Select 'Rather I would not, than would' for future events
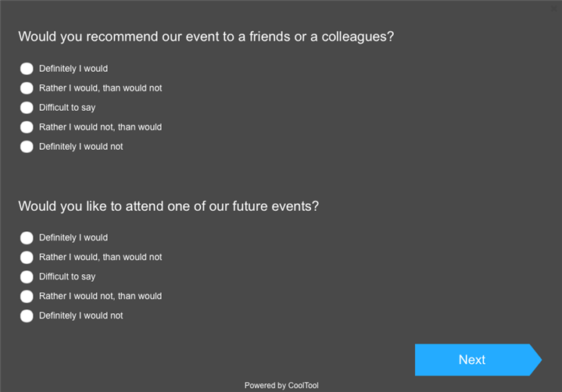Screen dimensions: 562x392 (27, 296)
